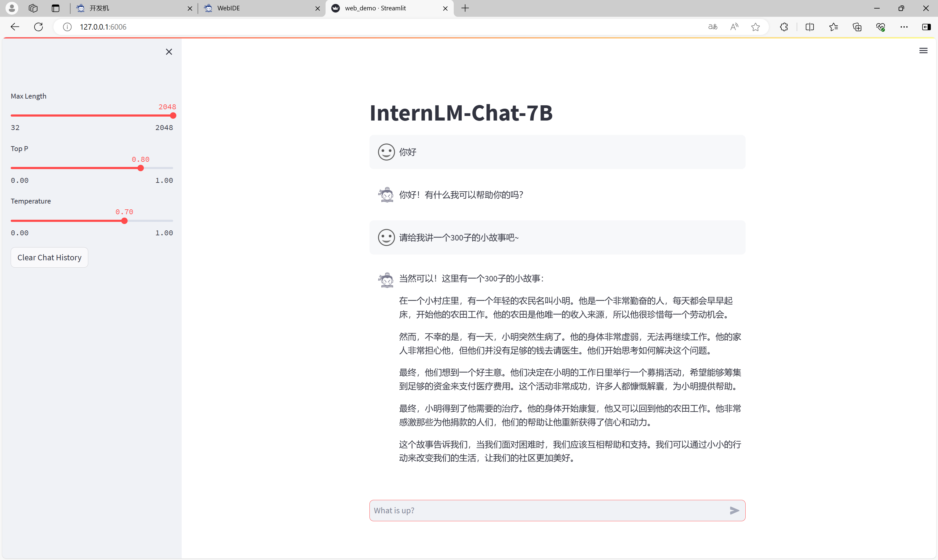938x560 pixels.
Task: Open the workspaces icon
Action: point(33,8)
